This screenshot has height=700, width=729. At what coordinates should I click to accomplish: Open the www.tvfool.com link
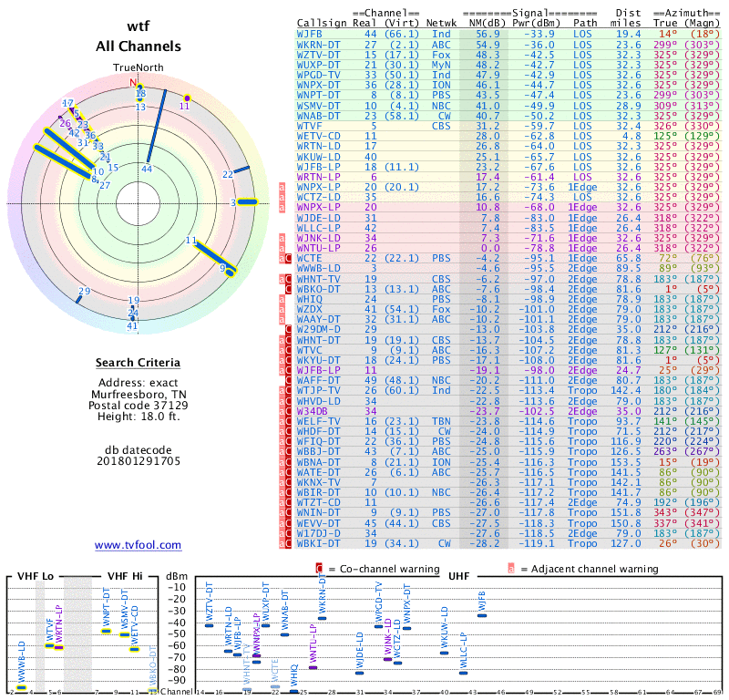pos(139,545)
